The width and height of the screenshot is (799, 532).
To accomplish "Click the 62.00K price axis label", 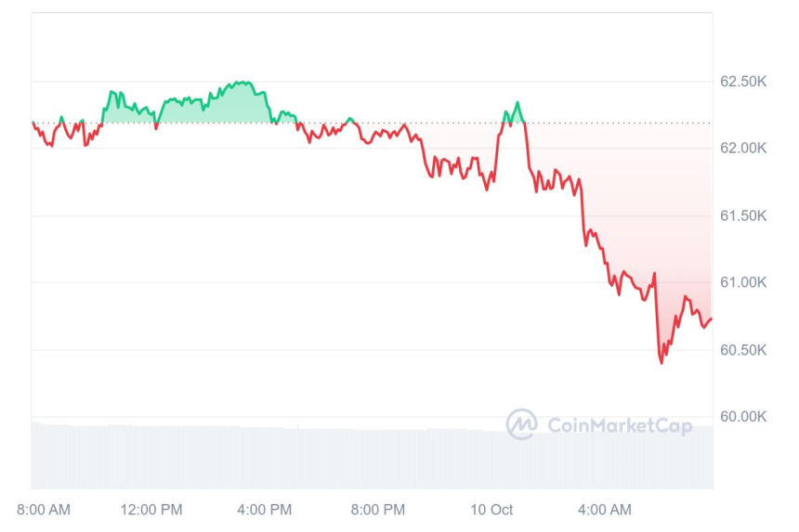I will click(x=743, y=149).
